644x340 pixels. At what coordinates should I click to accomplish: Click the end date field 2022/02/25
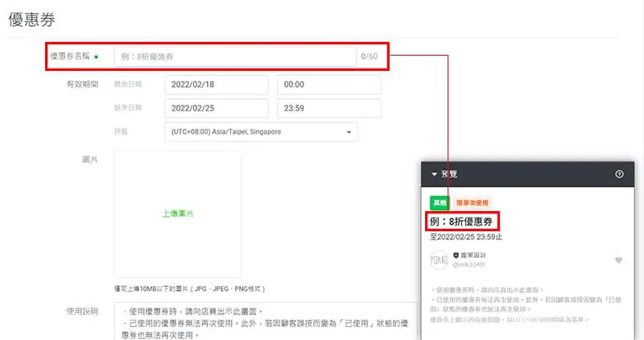pos(216,108)
